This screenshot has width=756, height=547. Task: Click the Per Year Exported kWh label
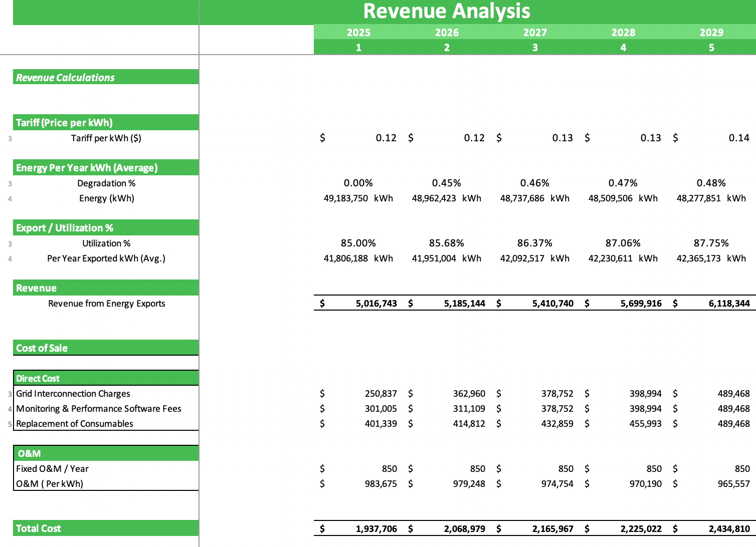pyautogui.click(x=106, y=258)
